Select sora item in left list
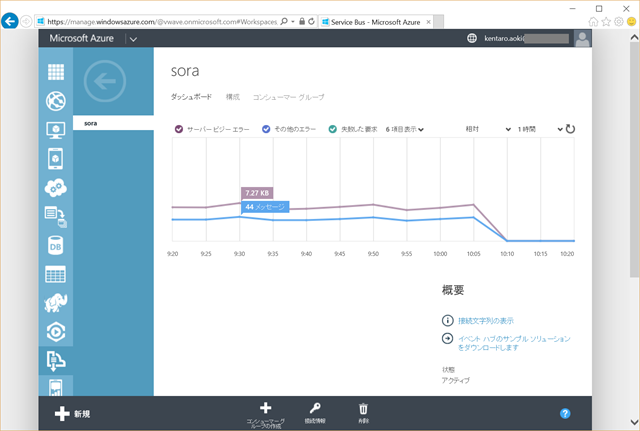The image size is (640, 431). click(113, 123)
